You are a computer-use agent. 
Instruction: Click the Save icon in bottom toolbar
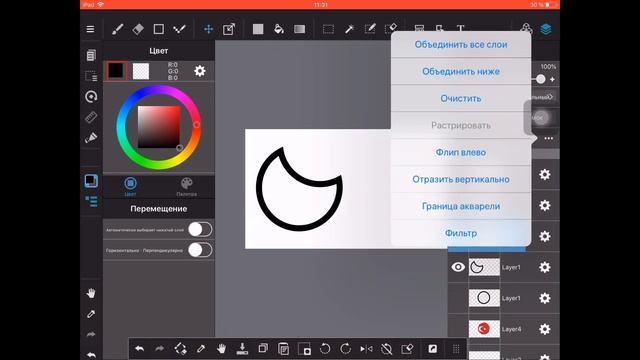(242, 349)
